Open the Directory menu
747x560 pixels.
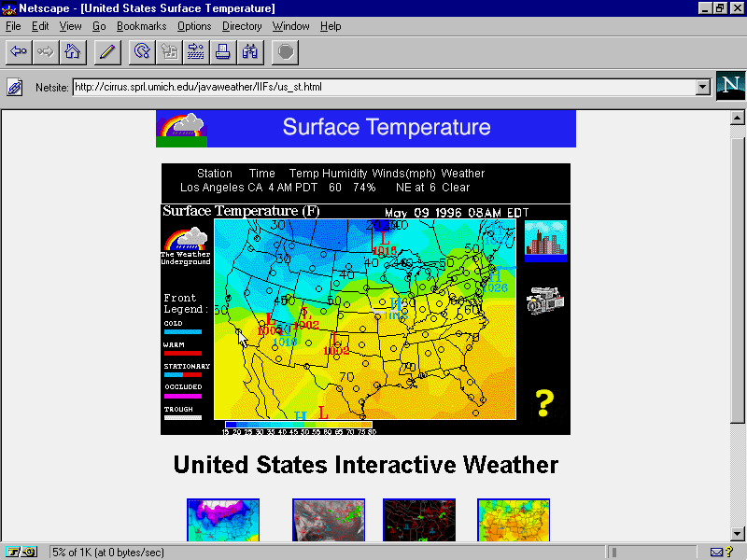click(242, 26)
